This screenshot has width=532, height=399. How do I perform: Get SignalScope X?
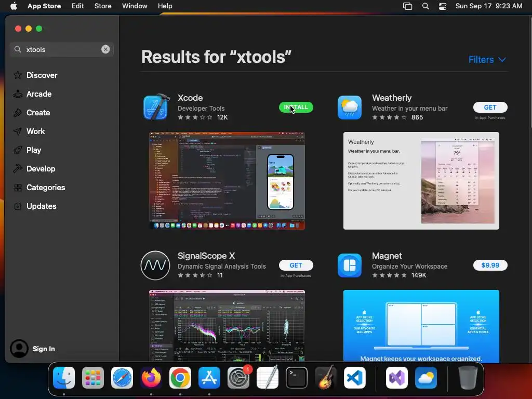pos(296,265)
